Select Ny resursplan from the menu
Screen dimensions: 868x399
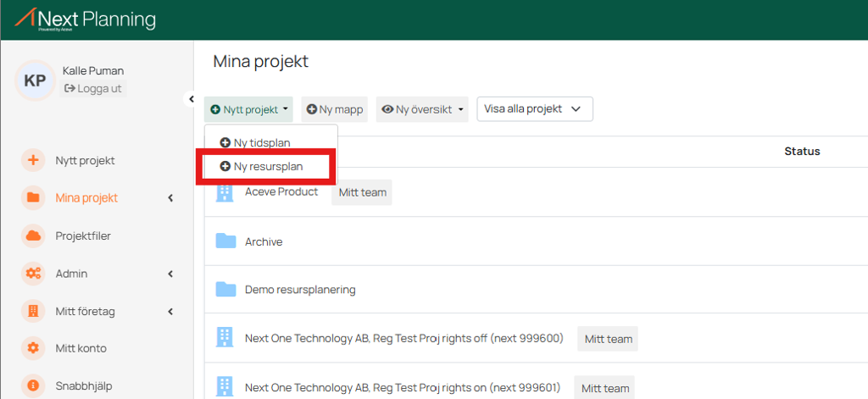[x=268, y=167]
